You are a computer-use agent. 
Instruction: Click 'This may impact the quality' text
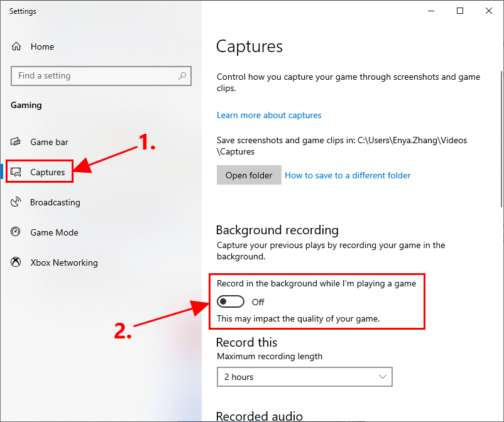[298, 319]
